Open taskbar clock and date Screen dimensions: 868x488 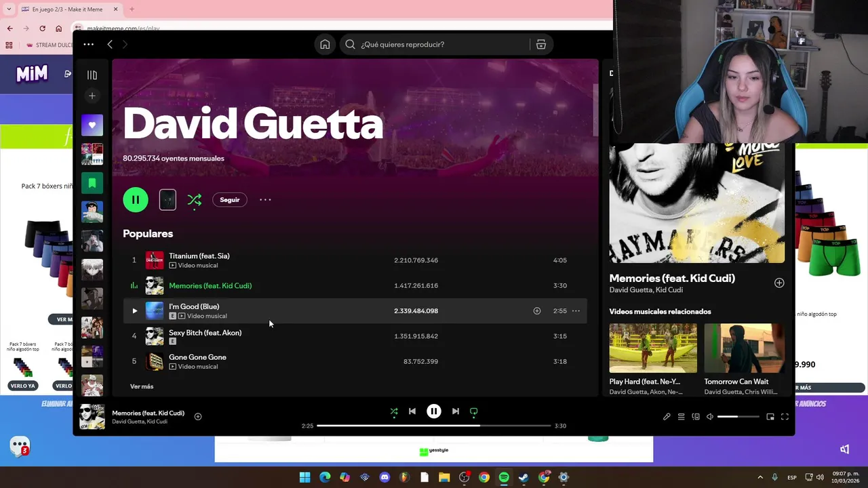[845, 477]
